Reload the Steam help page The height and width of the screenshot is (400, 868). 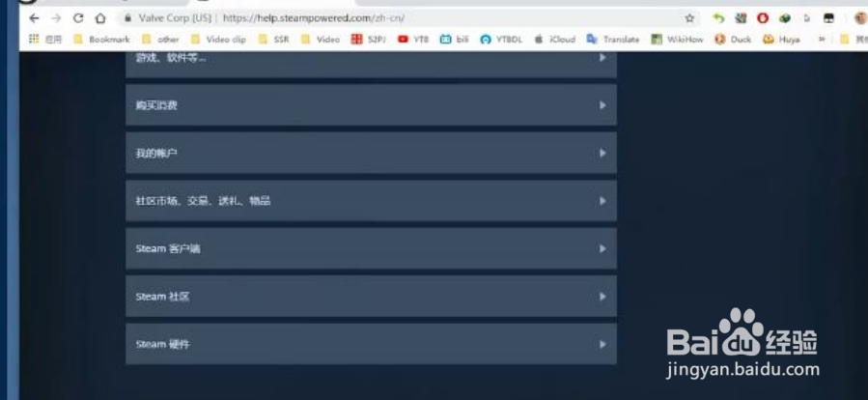tap(78, 18)
